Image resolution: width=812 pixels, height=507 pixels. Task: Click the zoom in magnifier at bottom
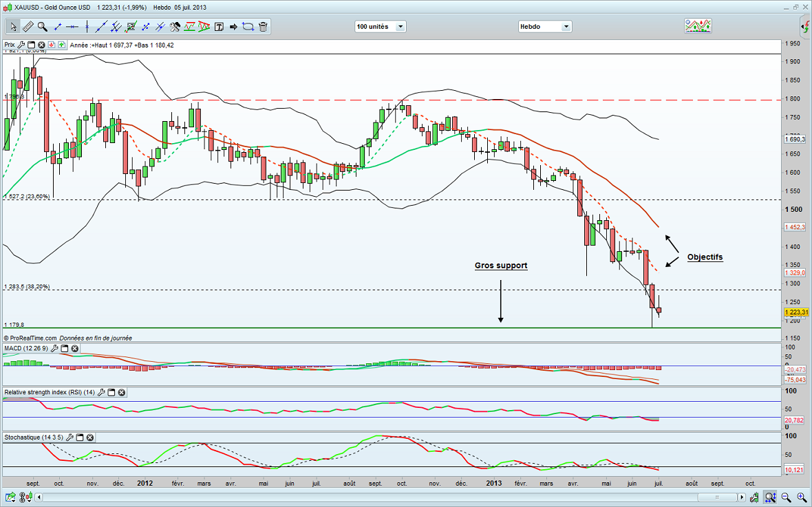801,497
